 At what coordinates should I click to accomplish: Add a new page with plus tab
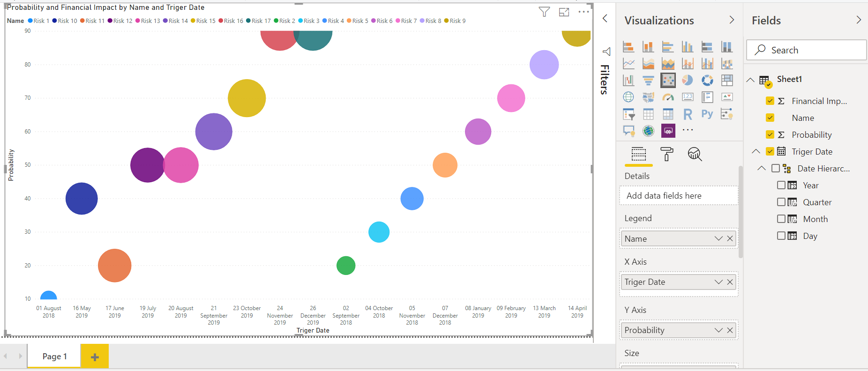(x=95, y=356)
